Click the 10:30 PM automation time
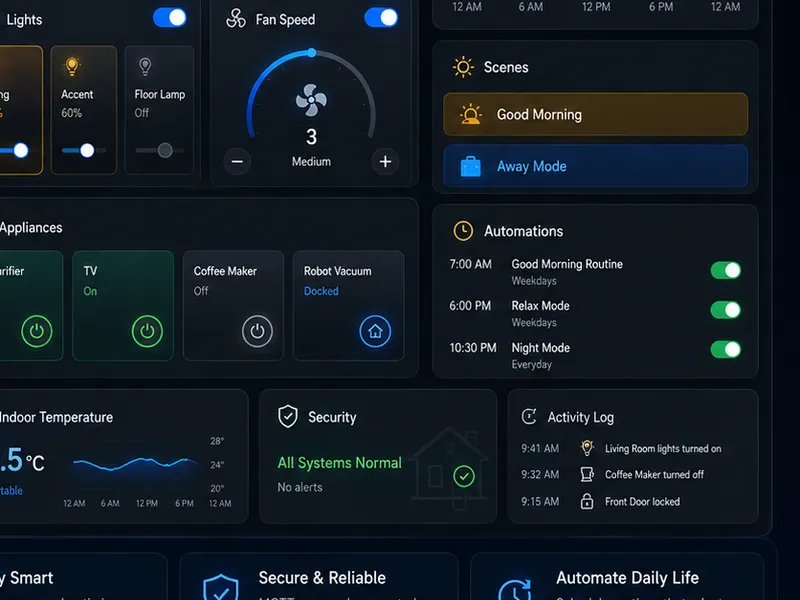 pyautogui.click(x=472, y=348)
